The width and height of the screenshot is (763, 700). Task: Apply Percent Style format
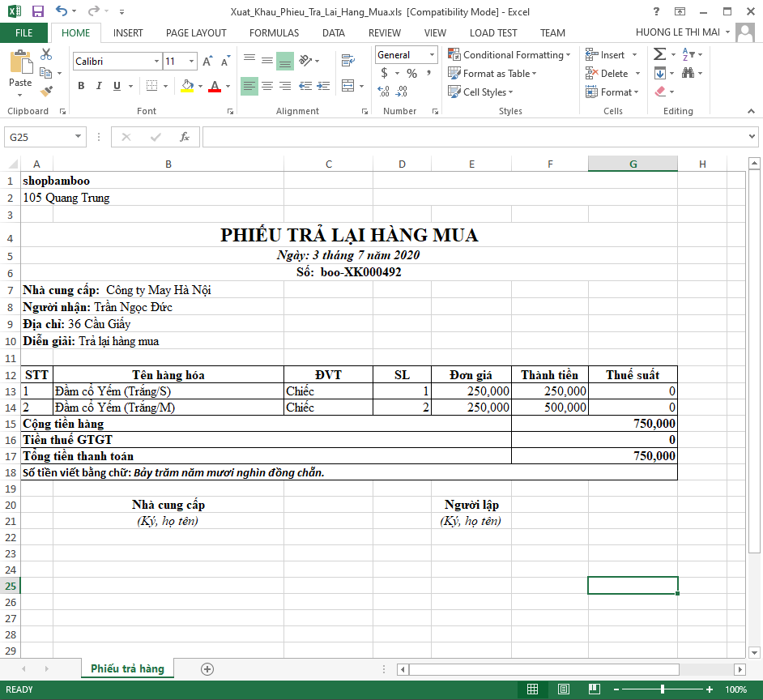pos(411,73)
